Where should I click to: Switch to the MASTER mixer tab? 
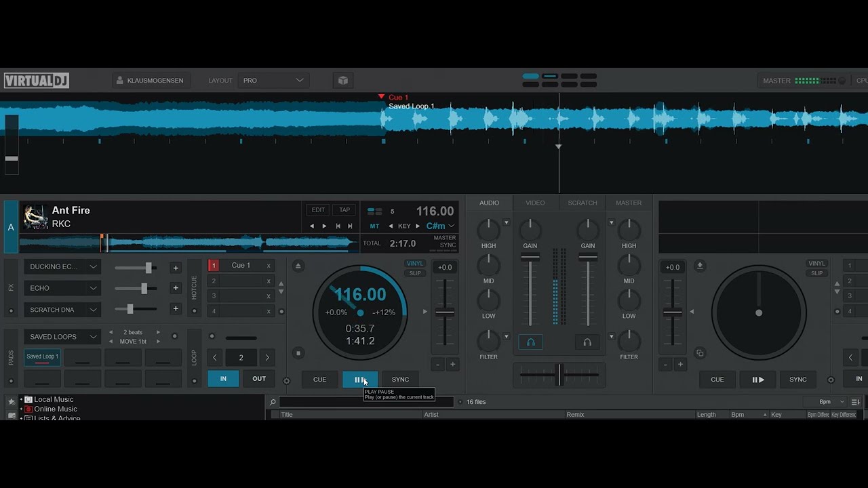(629, 203)
